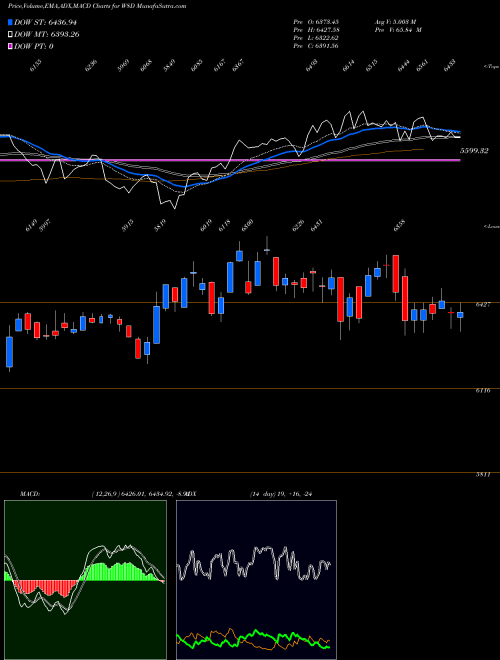The image size is (500, 660).
Task: Click the 6300 lows value label
Action: pos(248,226)
